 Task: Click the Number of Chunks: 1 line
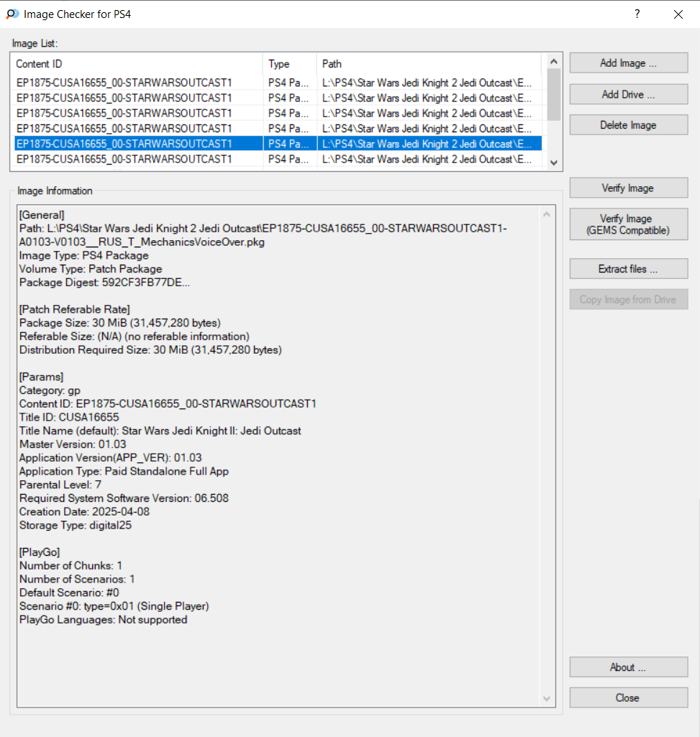tap(71, 566)
